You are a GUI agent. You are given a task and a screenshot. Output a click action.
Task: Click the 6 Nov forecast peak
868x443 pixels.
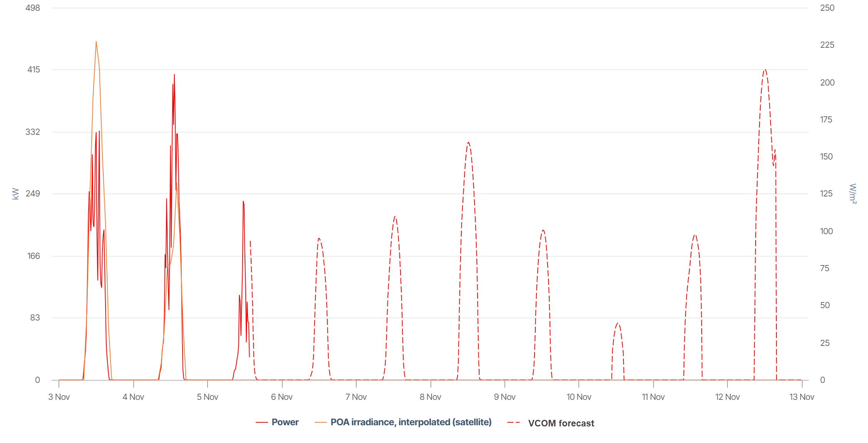(319, 238)
